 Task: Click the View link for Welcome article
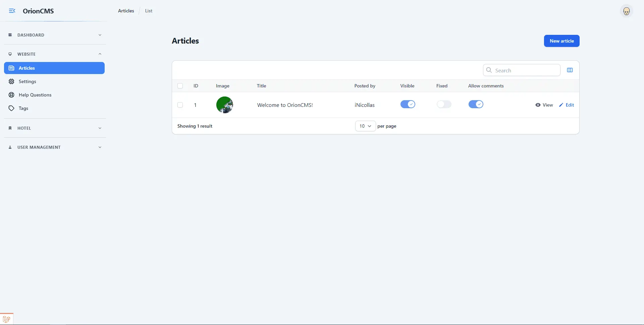point(544,105)
